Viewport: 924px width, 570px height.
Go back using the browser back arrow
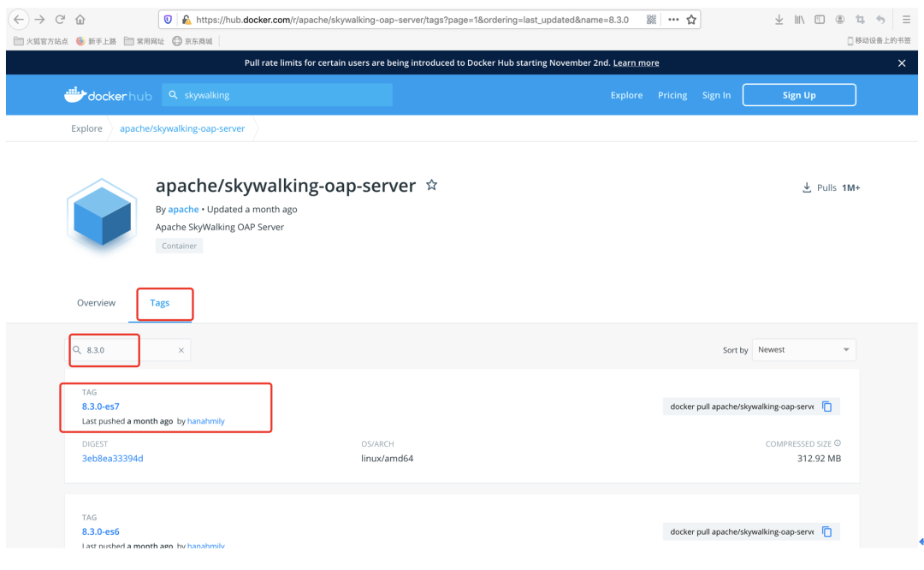[x=19, y=20]
